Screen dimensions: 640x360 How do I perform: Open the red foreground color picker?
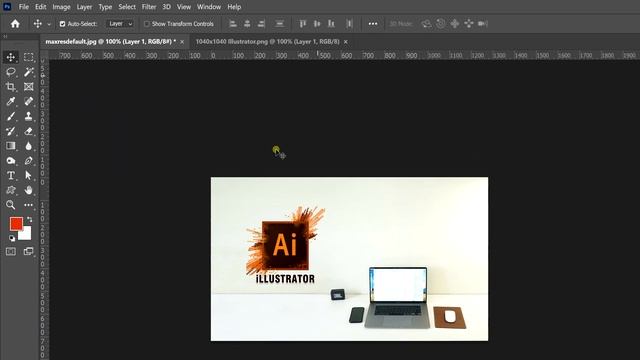click(16, 223)
